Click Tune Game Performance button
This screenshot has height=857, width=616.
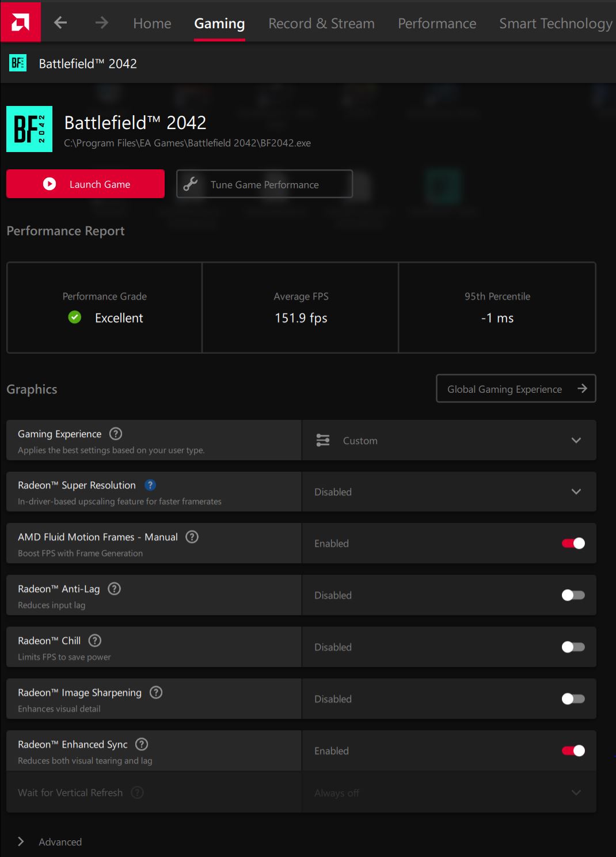click(264, 184)
